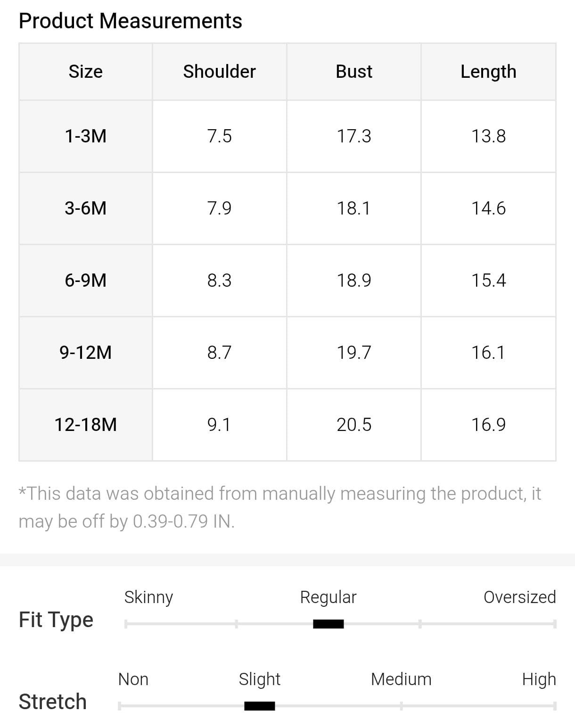Image resolution: width=575 pixels, height=728 pixels.
Task: Click the Bust column header
Action: [x=353, y=72]
